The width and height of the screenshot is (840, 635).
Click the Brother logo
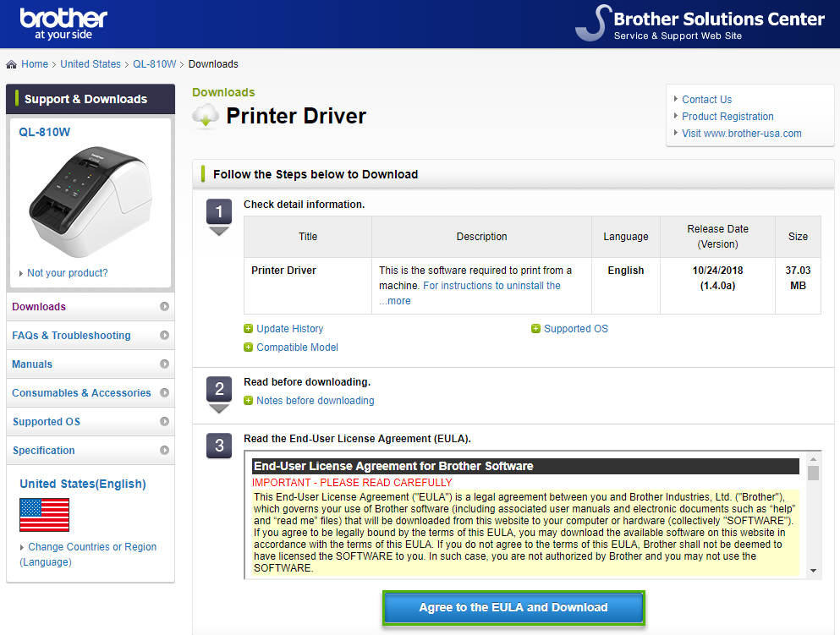[x=63, y=24]
